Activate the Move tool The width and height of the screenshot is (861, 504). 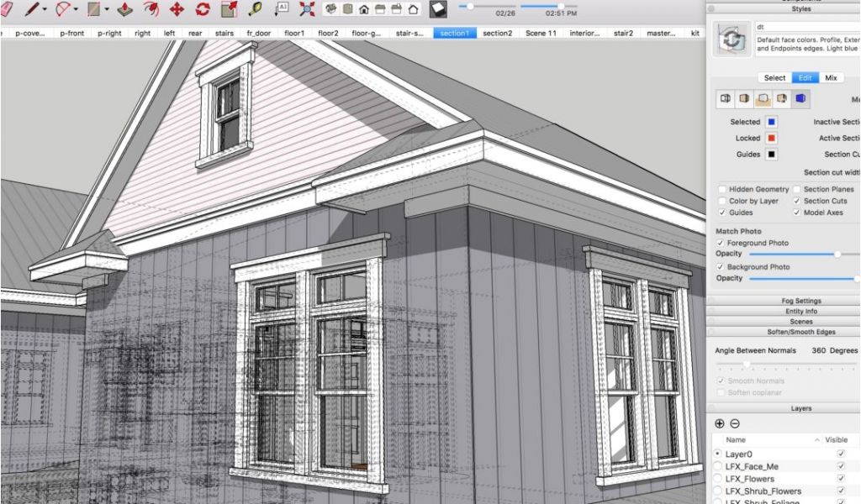[x=177, y=10]
